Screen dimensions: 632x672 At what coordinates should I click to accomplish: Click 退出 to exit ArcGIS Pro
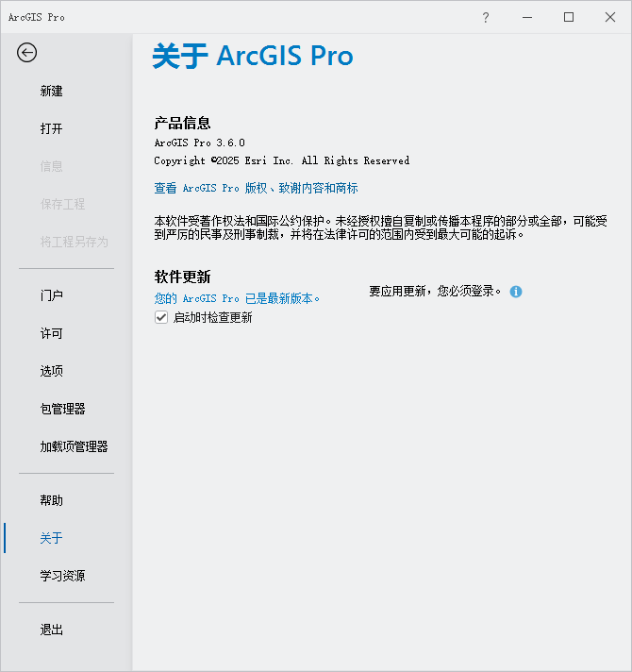(x=51, y=630)
